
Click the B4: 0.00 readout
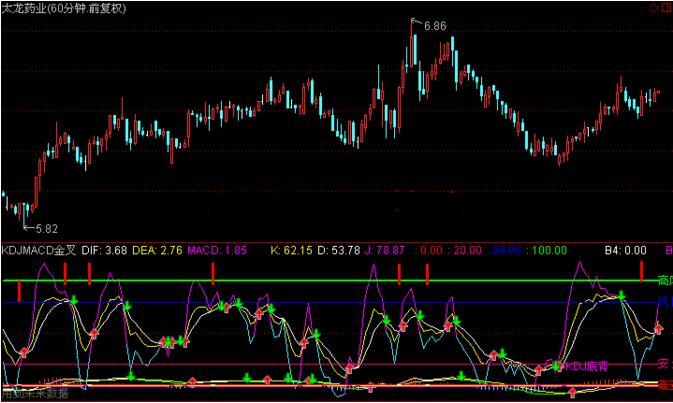tap(627, 249)
